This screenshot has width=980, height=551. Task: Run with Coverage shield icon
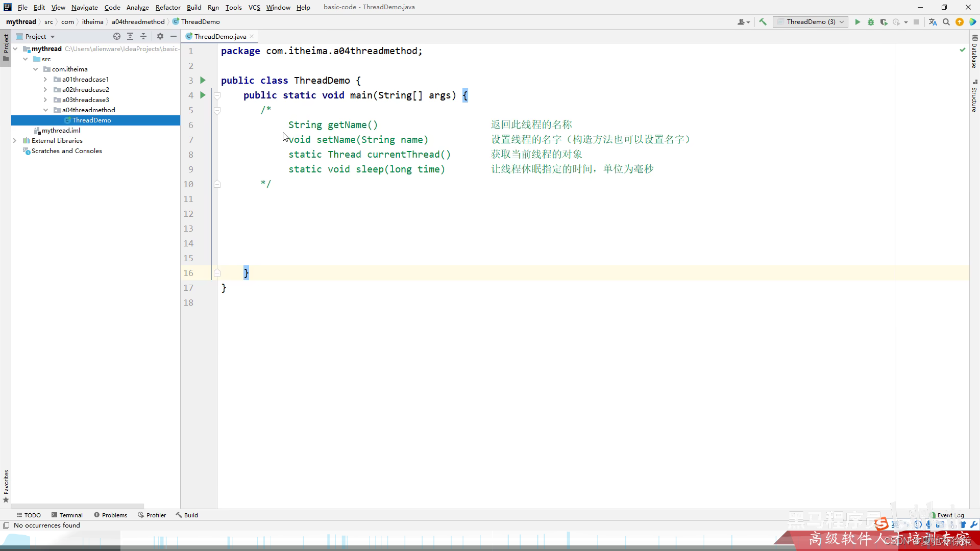(884, 22)
